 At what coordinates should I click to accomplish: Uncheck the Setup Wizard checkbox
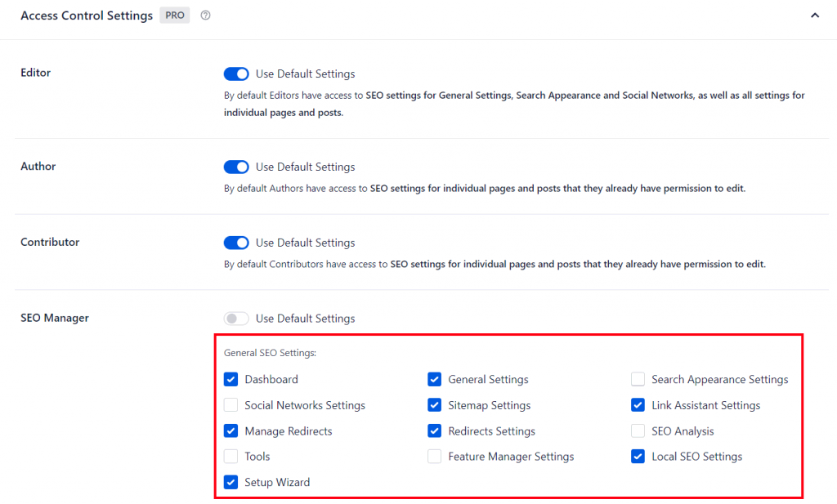point(231,482)
